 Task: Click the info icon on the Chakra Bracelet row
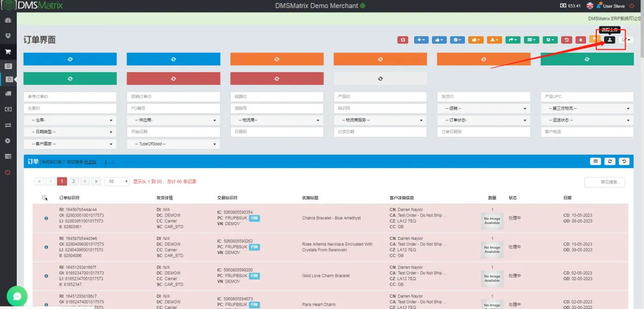[x=46, y=218]
